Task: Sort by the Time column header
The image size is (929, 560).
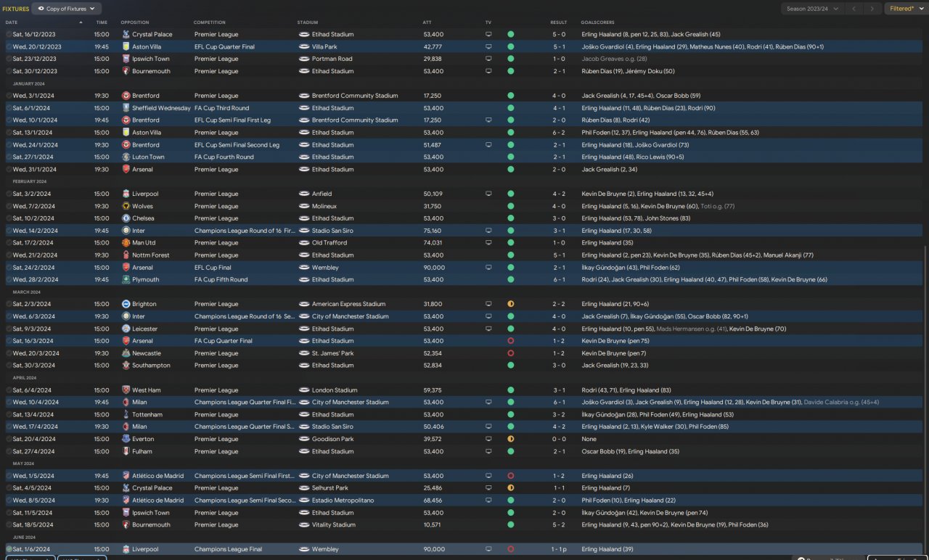Action: [x=102, y=22]
